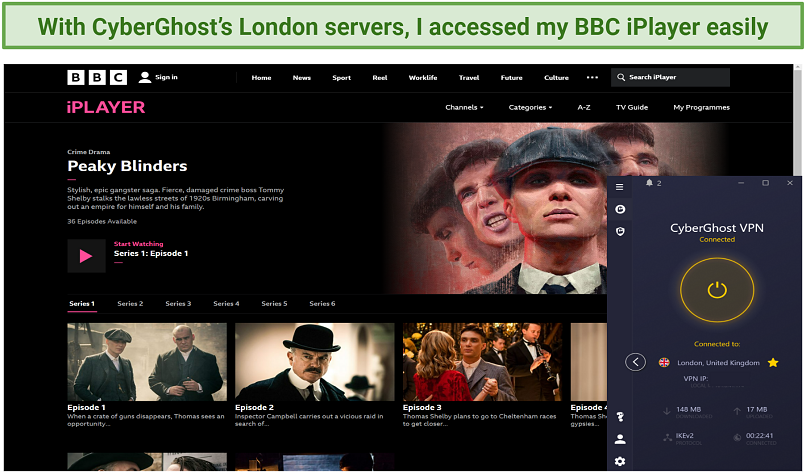
Task: Open the TV Guide
Action: [x=632, y=107]
